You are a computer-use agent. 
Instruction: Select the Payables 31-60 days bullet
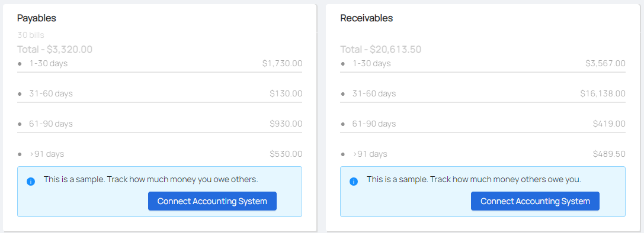coord(20,93)
